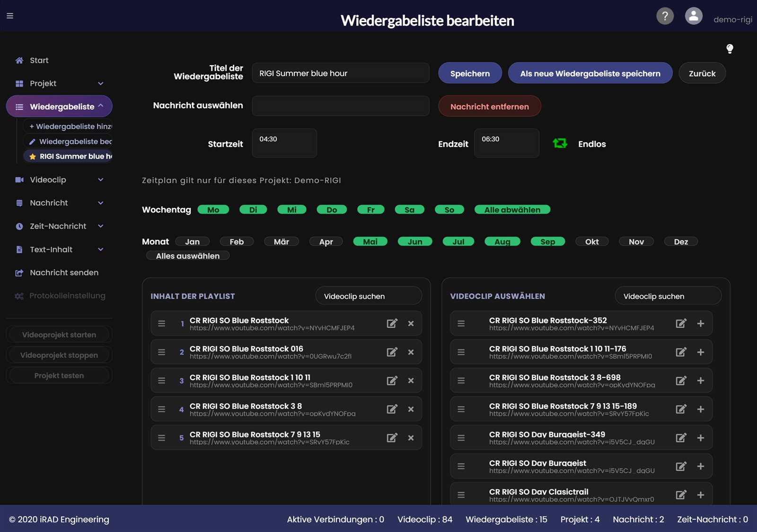
Task: Open the user profile avatar icon
Action: pos(694,16)
